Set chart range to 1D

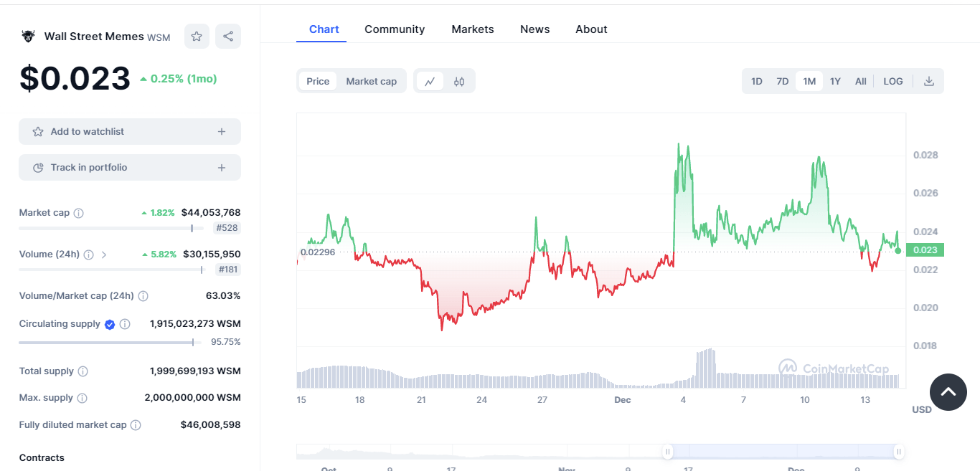(757, 81)
